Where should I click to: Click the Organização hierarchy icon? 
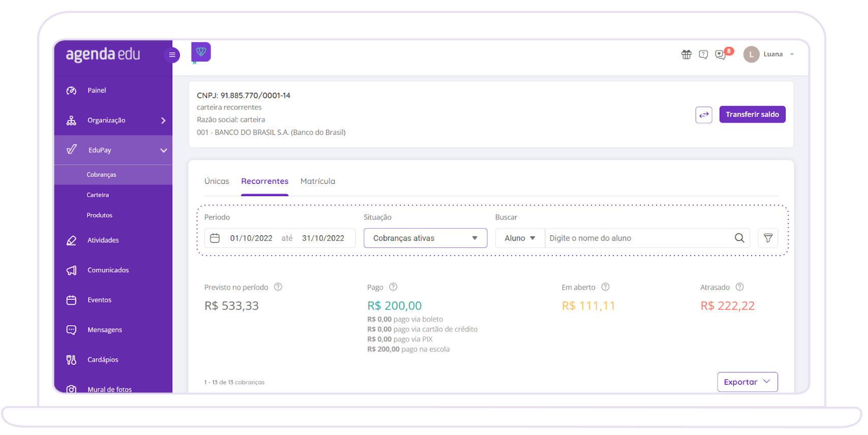pyautogui.click(x=72, y=120)
